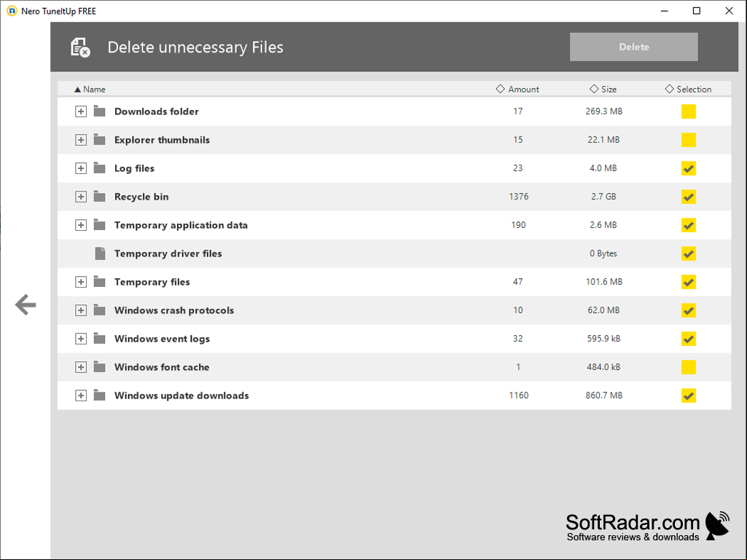747x560 pixels.
Task: Uncheck Windows crash protocols checkbox
Action: pyautogui.click(x=689, y=310)
